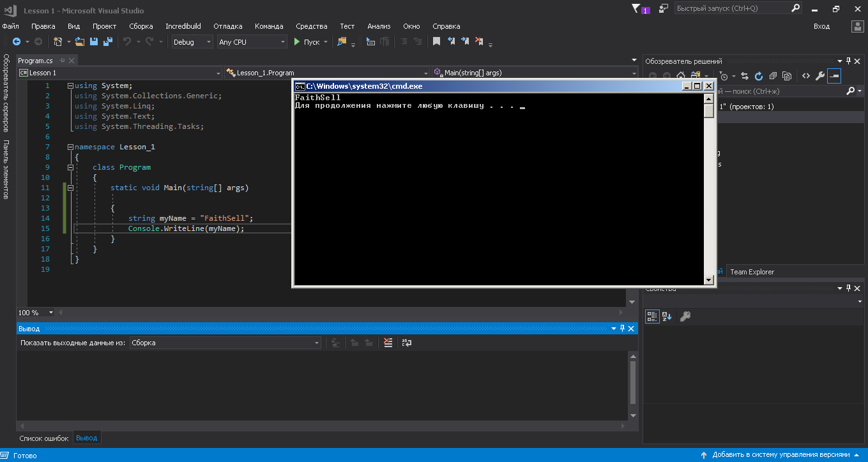Click View Code icon in Solution Explorer

pos(806,76)
